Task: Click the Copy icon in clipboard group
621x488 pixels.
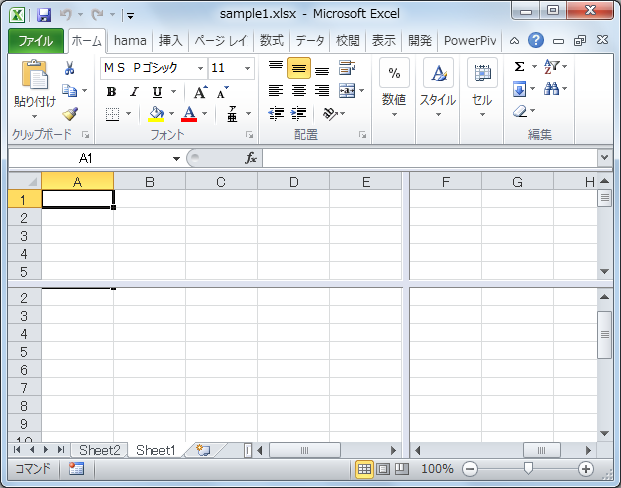Action: pos(70,91)
